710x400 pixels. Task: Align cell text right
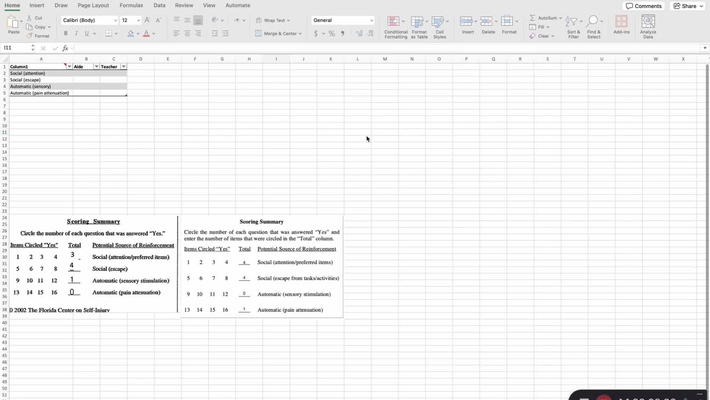pos(198,34)
